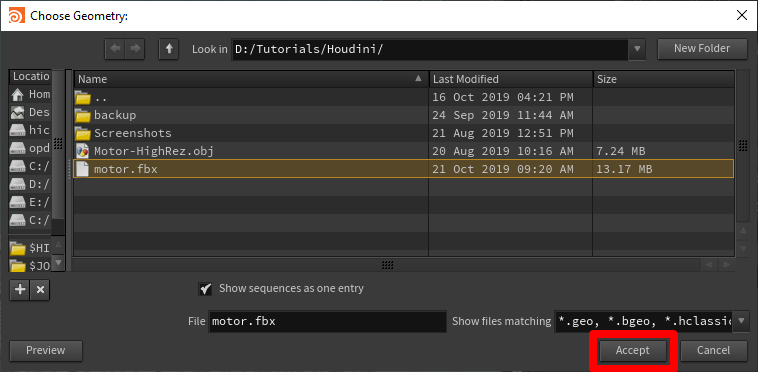758x372 pixels.
Task: Click the Preview button
Action: pos(46,350)
